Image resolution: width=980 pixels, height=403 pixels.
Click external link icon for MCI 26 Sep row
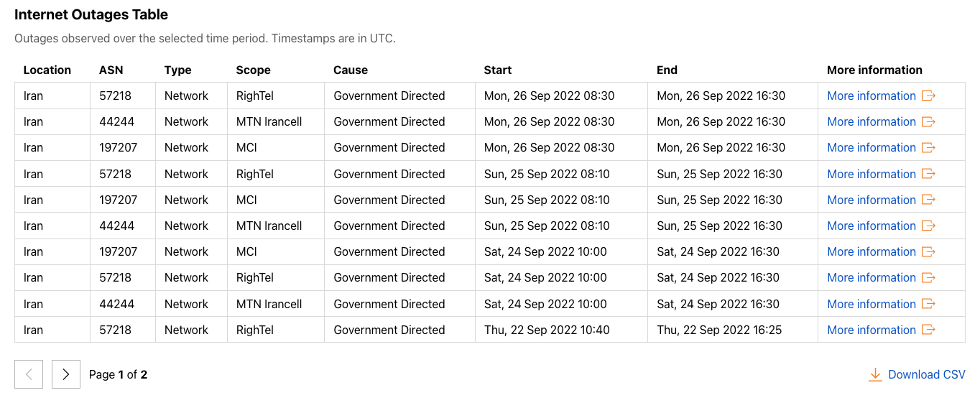point(928,147)
